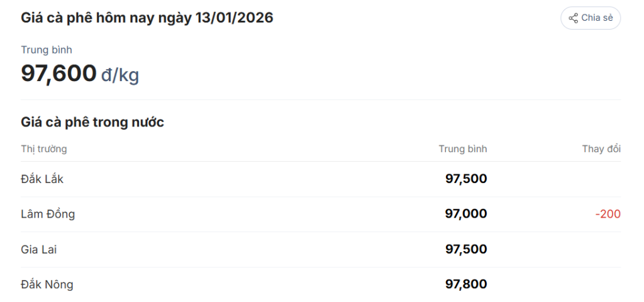Click the Lâm Đồng price 97,000
Image resolution: width=644 pixels, height=302 pixels.
[465, 215]
